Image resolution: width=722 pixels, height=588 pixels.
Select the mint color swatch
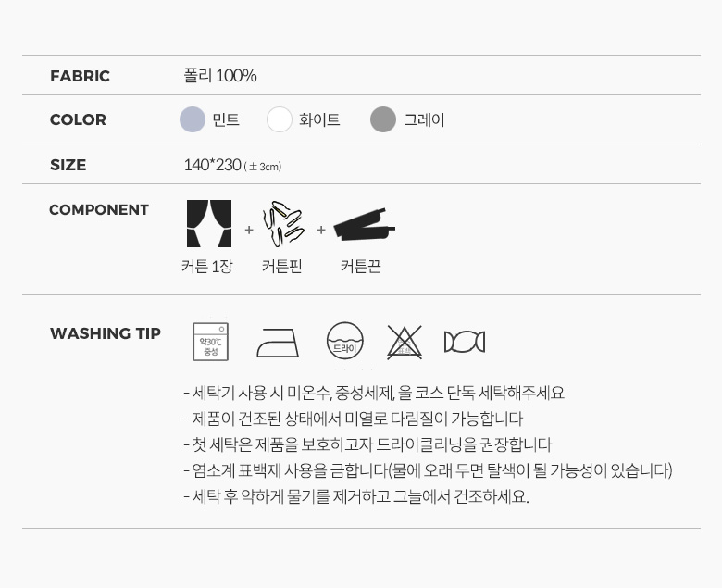click(193, 119)
